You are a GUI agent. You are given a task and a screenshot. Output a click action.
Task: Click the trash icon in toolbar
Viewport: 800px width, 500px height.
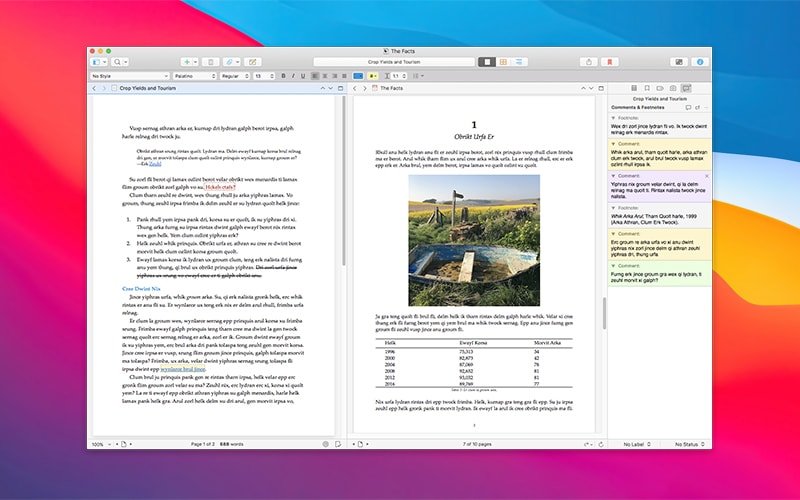pos(211,62)
